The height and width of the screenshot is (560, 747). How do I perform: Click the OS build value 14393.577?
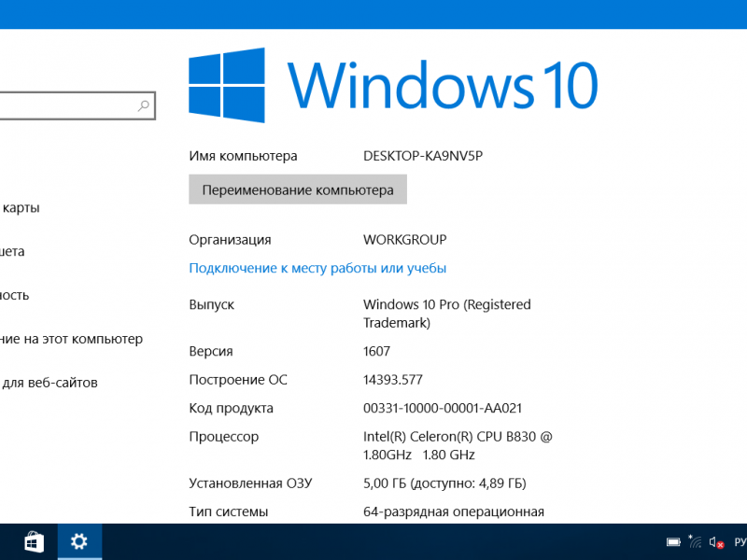click(392, 380)
